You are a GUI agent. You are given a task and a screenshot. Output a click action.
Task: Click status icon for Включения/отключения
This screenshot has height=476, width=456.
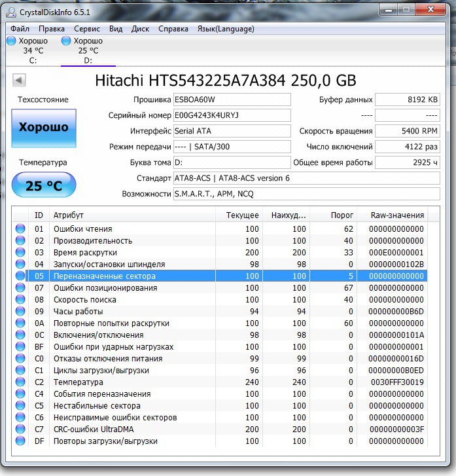20,335
